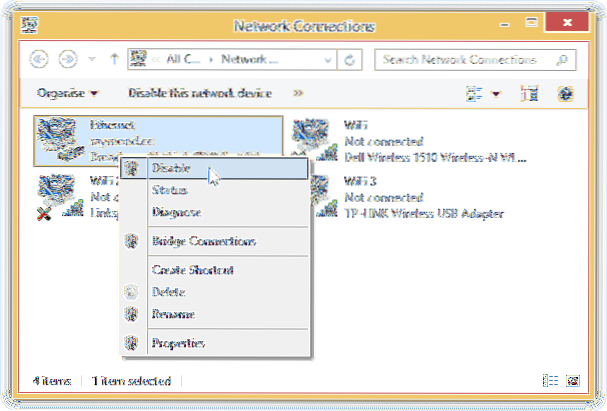This screenshot has height=411, width=607.
Task: Choose Status from the context menu
Action: [214, 190]
